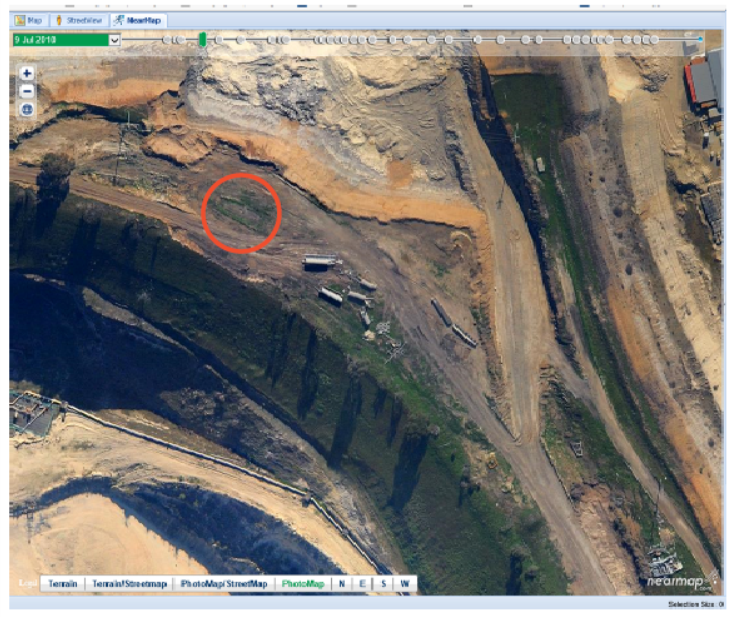
Task: Click the green 9 Jul 2010 date field
Action: tap(61, 40)
